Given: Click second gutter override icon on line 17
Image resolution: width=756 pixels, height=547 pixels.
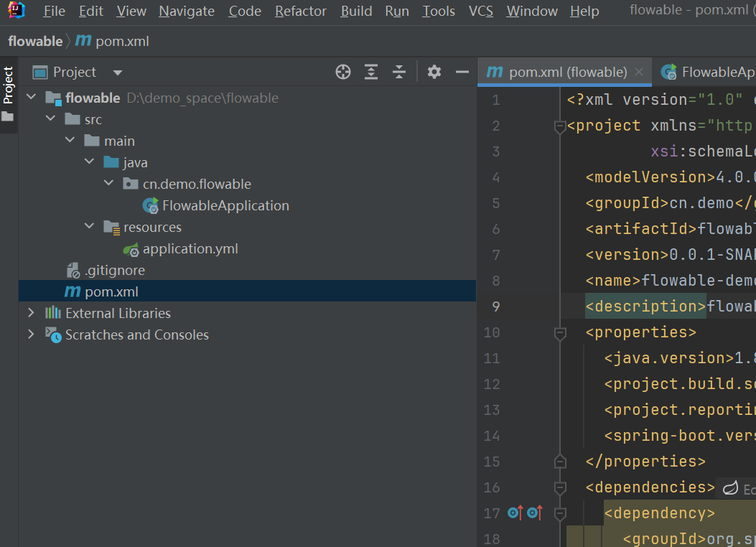Looking at the screenshot, I should coord(535,513).
